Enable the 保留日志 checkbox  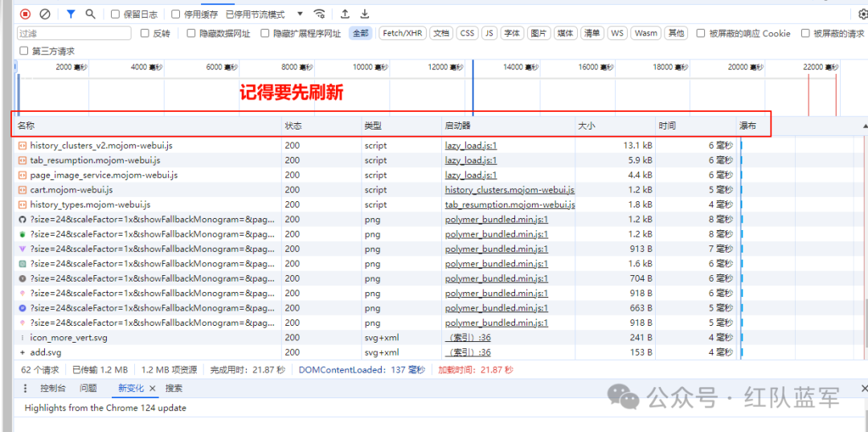coord(116,14)
